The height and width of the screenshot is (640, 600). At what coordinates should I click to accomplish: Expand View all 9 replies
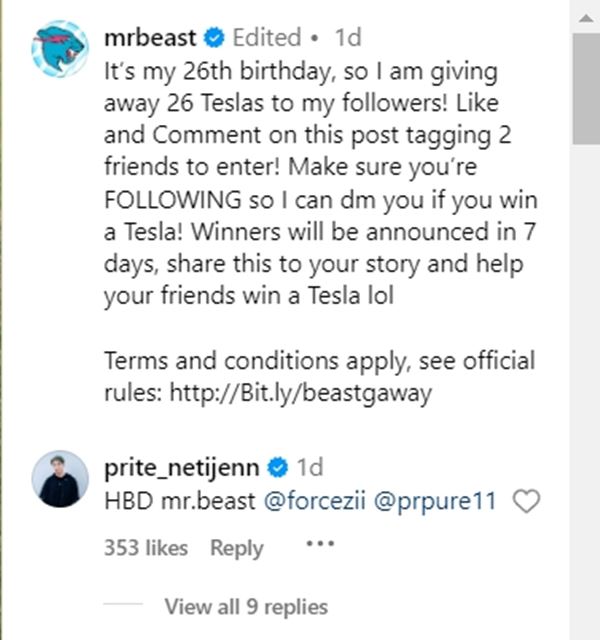pyautogui.click(x=245, y=606)
